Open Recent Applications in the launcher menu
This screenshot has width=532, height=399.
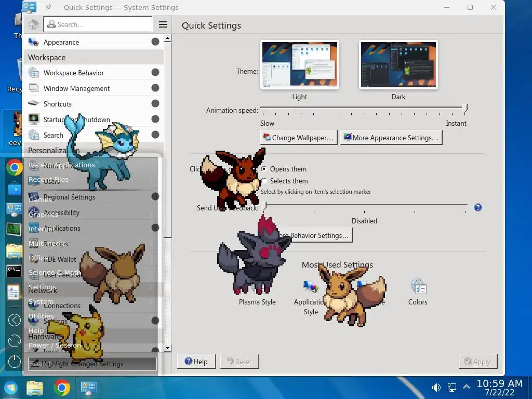(x=91, y=165)
